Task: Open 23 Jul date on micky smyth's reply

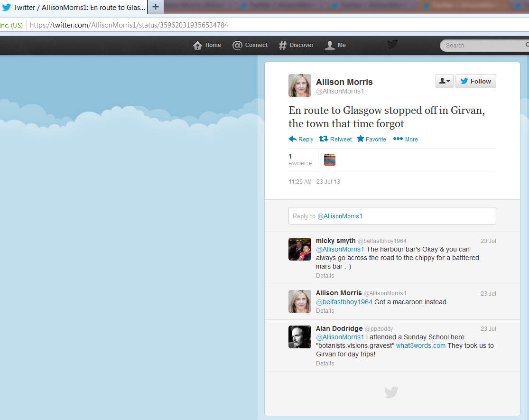Action: point(488,241)
